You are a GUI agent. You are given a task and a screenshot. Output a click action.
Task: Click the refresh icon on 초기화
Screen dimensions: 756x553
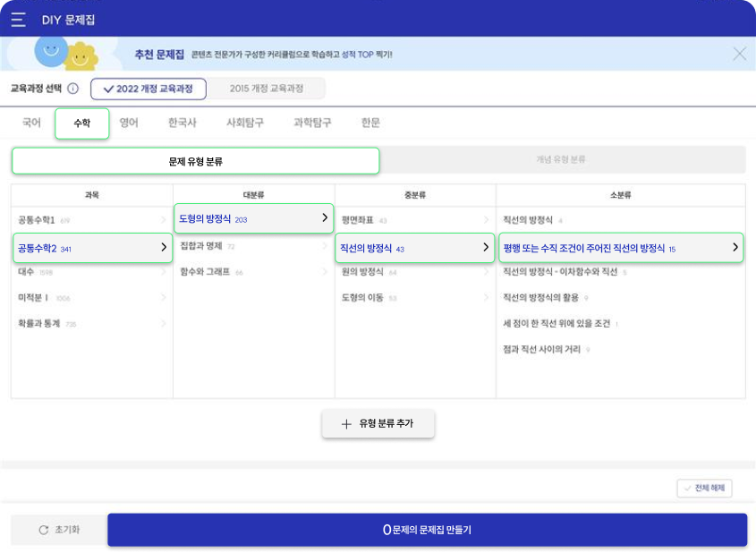point(43,530)
